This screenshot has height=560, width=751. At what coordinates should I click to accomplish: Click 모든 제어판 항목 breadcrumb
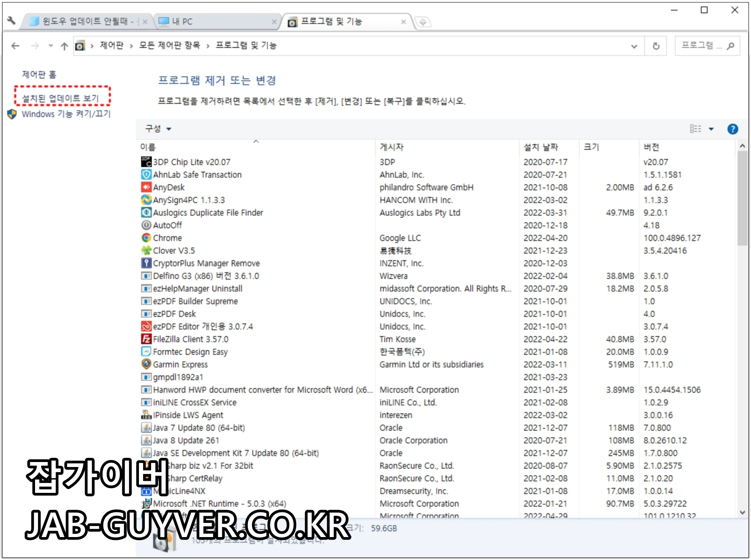click(x=169, y=45)
